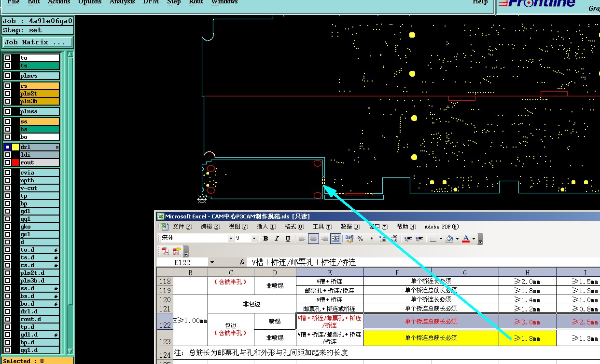Click layer list scrollbar down arrow
This screenshot has width=600, height=364.
point(70,351)
